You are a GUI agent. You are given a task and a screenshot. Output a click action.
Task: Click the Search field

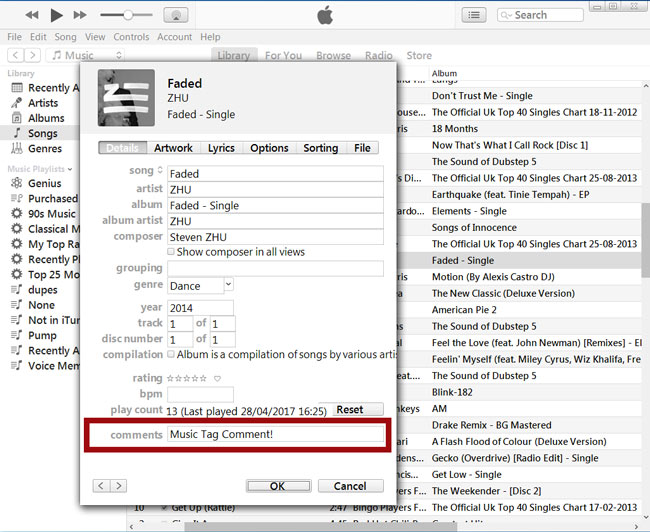click(540, 15)
